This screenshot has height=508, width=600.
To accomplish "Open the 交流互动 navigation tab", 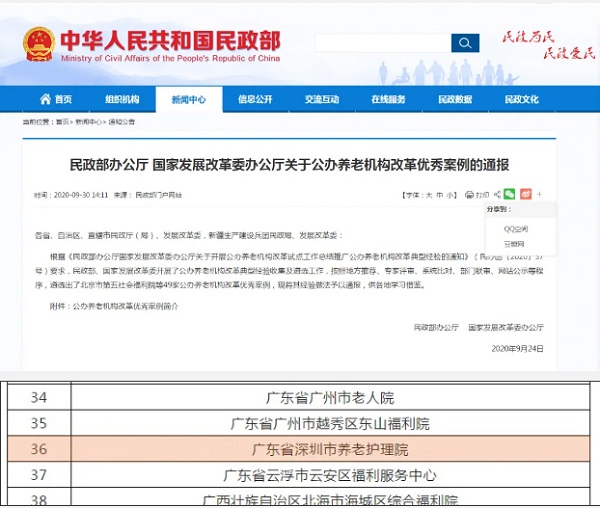I will point(322,99).
